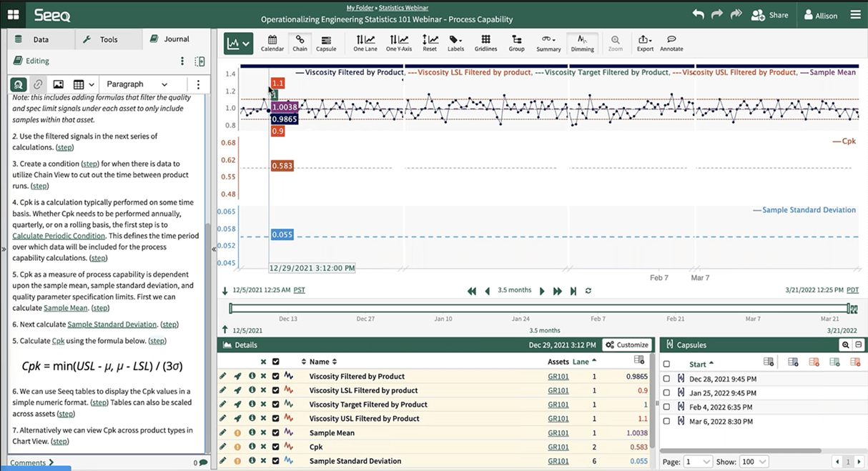Screen dimensions: 868x471
Task: Click the Journal expand panel icon
Action: point(199,61)
